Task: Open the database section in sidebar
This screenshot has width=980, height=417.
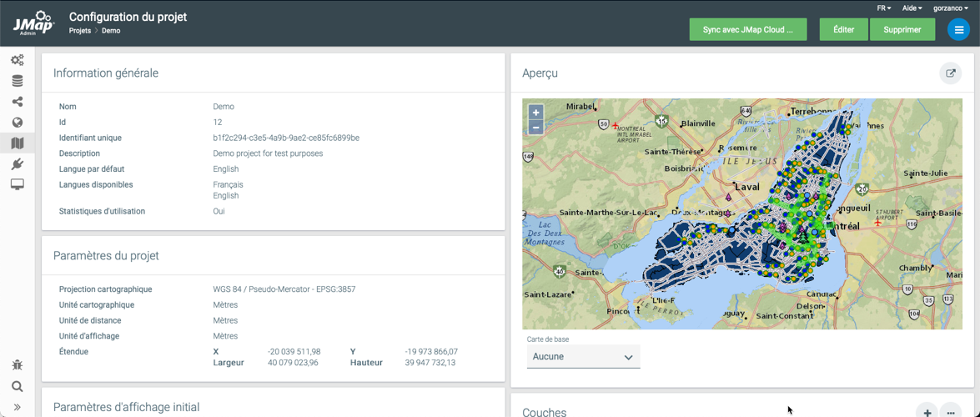Action: (17, 81)
